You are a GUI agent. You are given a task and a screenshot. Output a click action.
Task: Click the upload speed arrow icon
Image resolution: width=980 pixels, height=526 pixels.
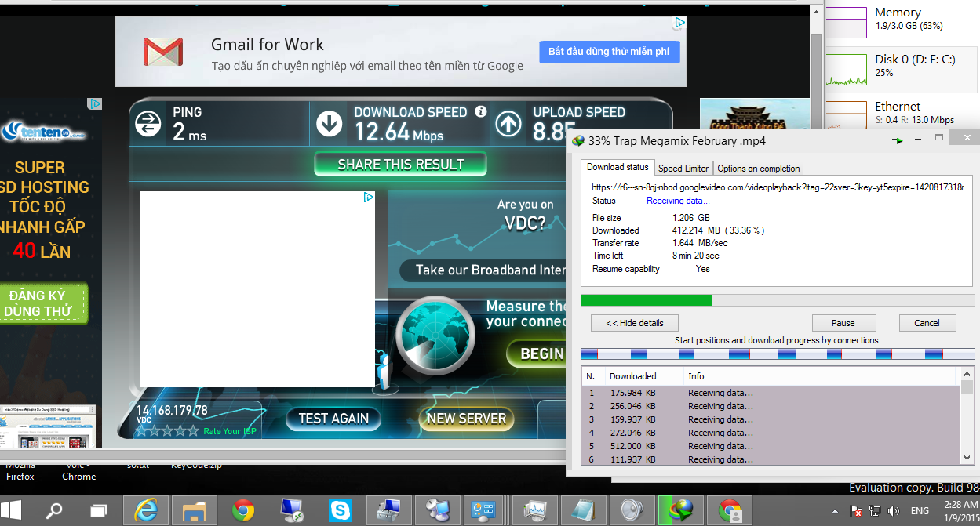click(508, 124)
